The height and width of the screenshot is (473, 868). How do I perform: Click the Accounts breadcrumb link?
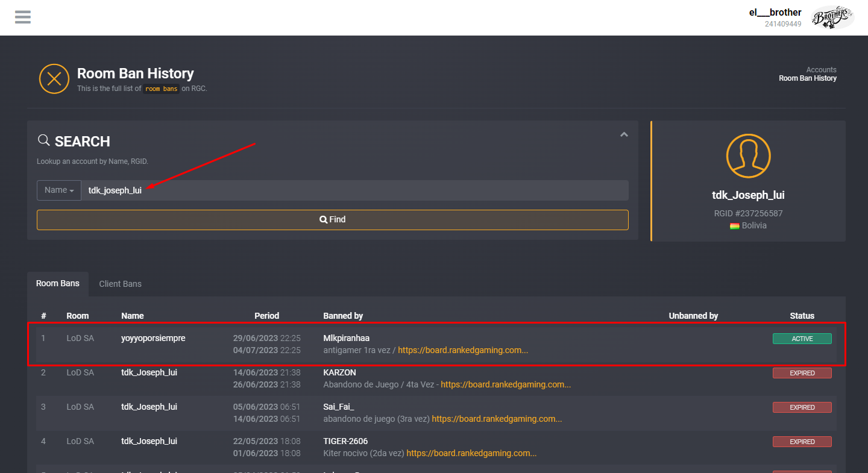coord(822,70)
